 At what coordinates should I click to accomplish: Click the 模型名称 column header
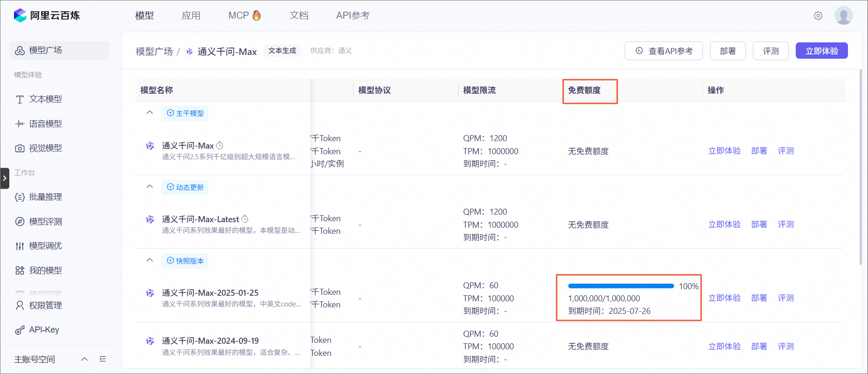coord(157,90)
